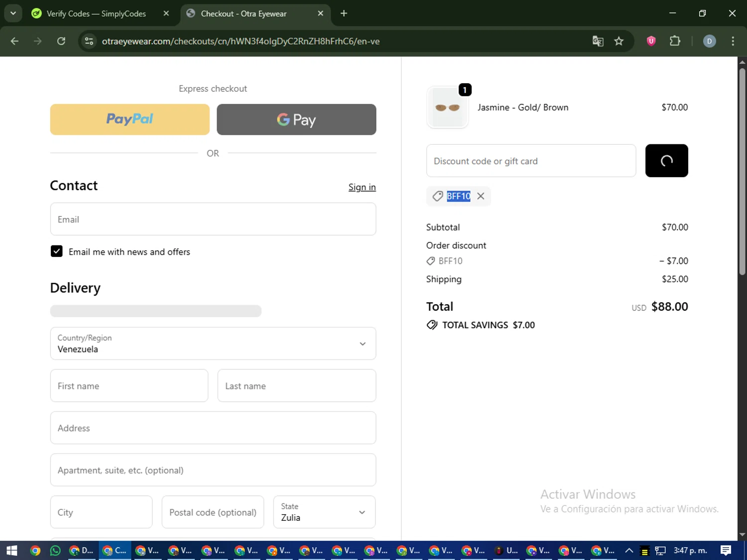This screenshot has width=747, height=560.
Task: Open the red shield extension icon
Action: 651,41
